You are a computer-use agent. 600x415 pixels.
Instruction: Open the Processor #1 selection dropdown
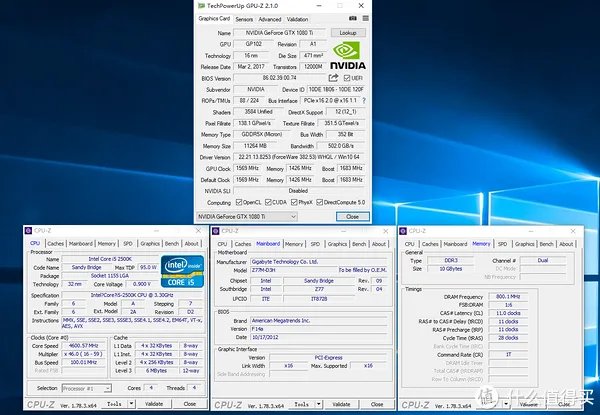pyautogui.click(x=86, y=388)
